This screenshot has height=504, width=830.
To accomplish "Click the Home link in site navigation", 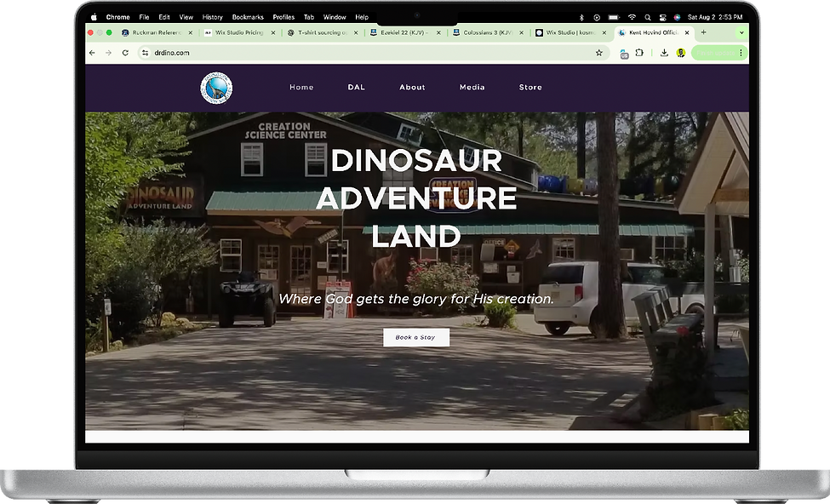I will (301, 88).
